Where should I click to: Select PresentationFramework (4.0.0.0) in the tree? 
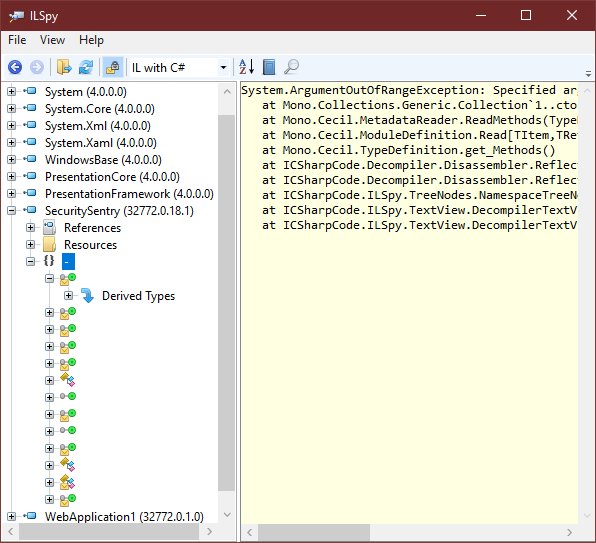[x=129, y=193]
